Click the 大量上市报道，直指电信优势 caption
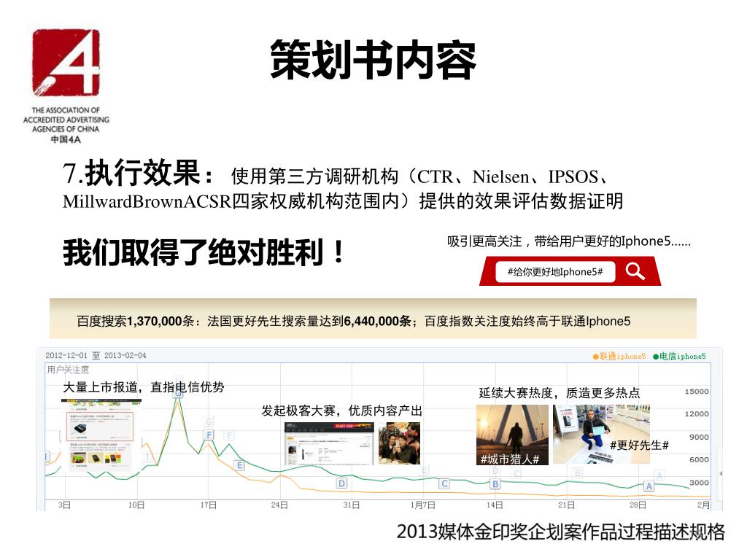The image size is (747, 560). [x=144, y=386]
